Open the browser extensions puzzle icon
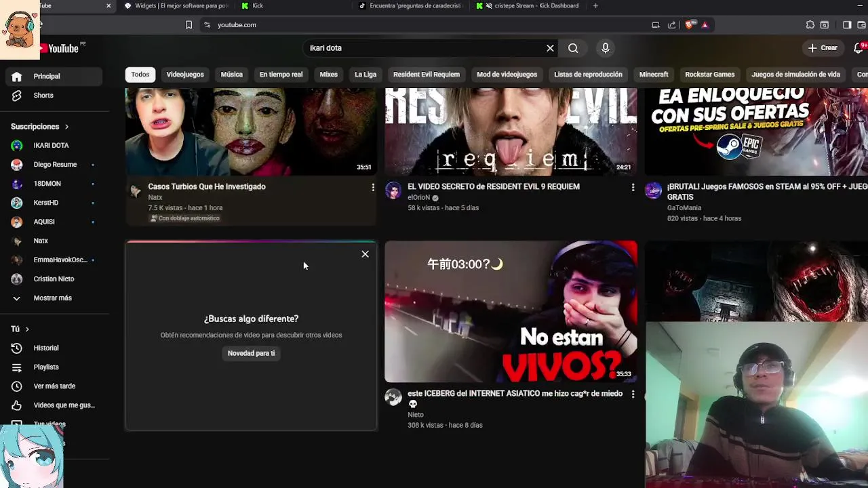 tap(810, 25)
